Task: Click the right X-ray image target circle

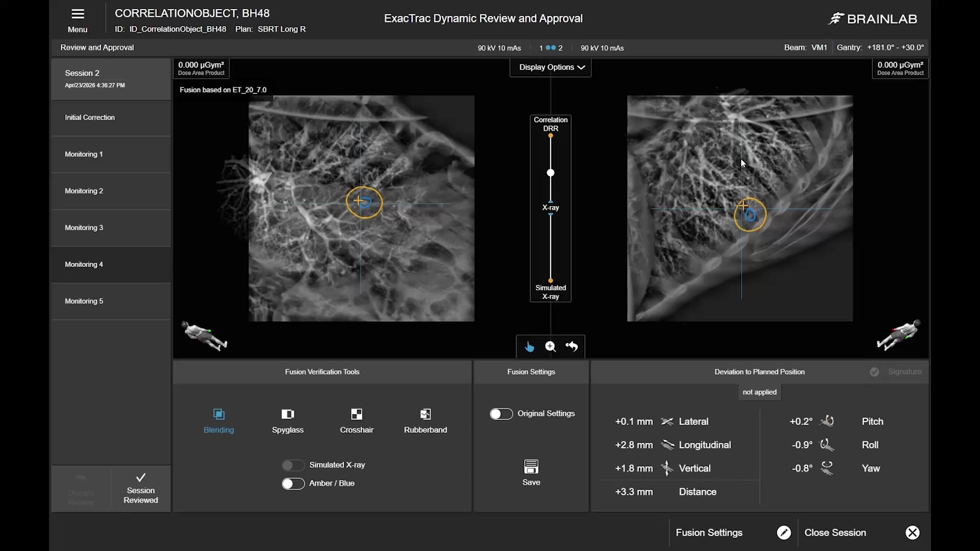Action: pyautogui.click(x=750, y=215)
